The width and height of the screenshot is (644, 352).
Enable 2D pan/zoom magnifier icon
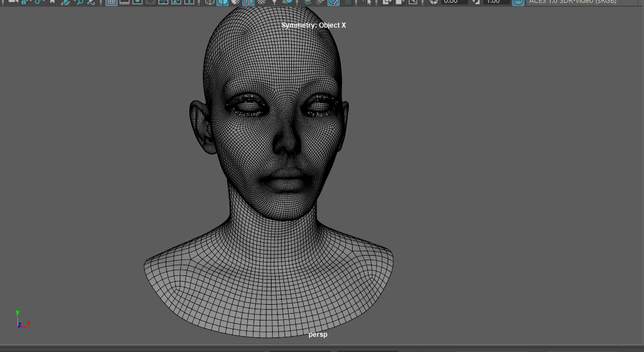click(79, 2)
